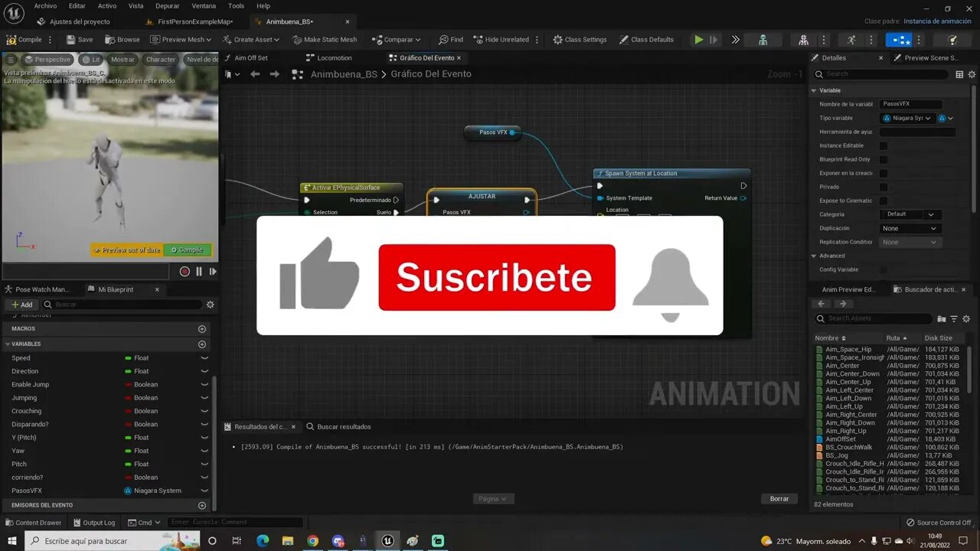Start play with green arrow

(698, 40)
